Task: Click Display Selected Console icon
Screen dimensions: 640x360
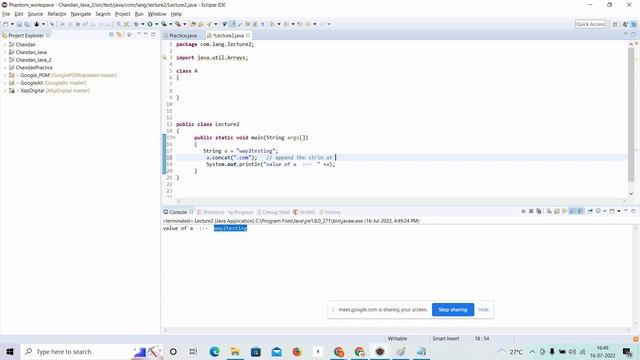Action: pos(598,211)
